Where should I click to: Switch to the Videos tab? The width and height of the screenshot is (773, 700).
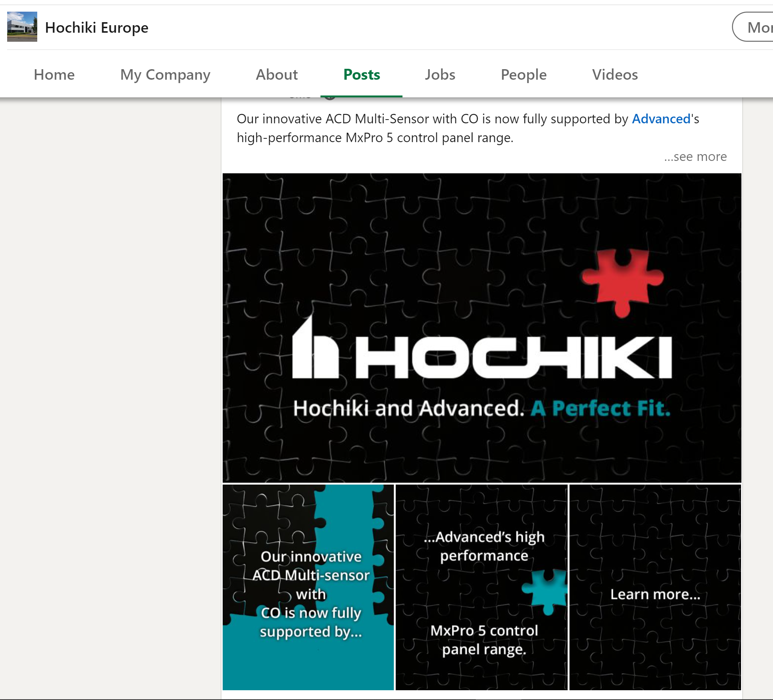[x=615, y=74]
